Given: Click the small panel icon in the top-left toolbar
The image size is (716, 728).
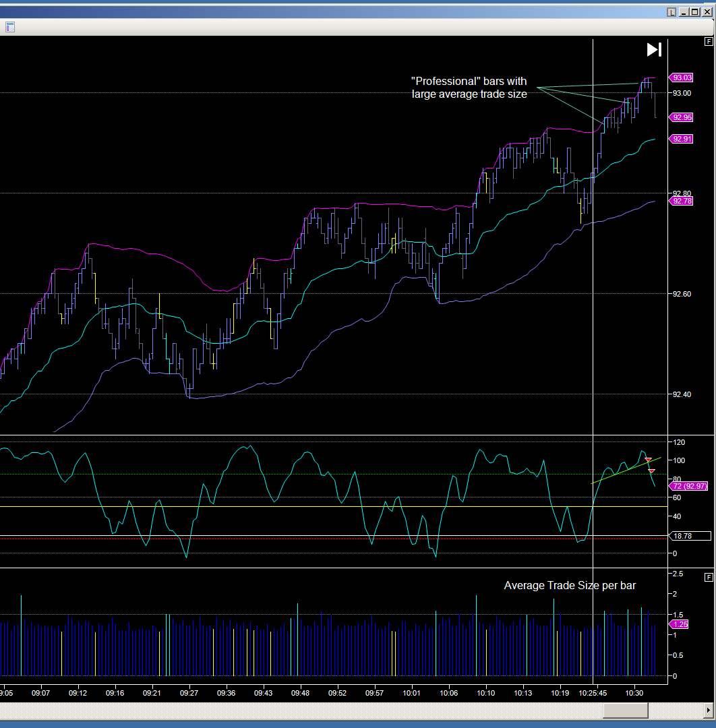Looking at the screenshot, I should [x=9, y=27].
